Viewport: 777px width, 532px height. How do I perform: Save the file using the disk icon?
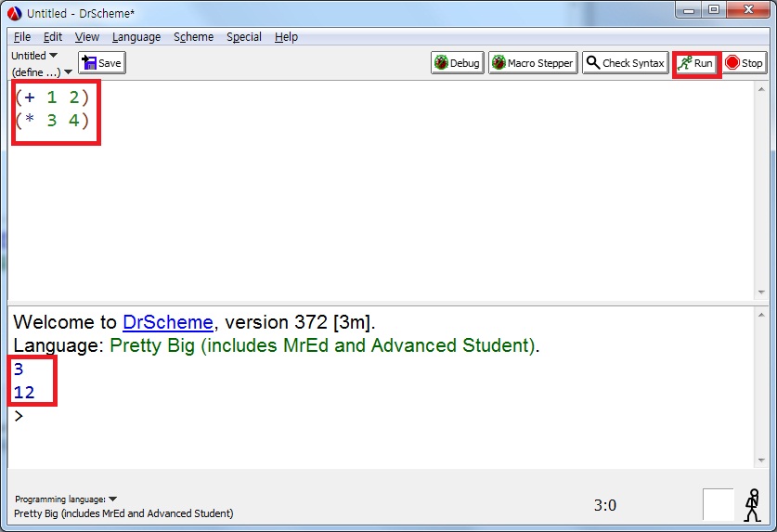tap(102, 63)
